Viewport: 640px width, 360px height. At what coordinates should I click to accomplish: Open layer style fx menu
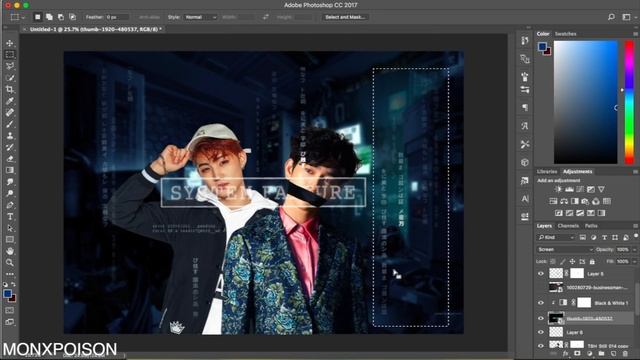click(x=565, y=353)
